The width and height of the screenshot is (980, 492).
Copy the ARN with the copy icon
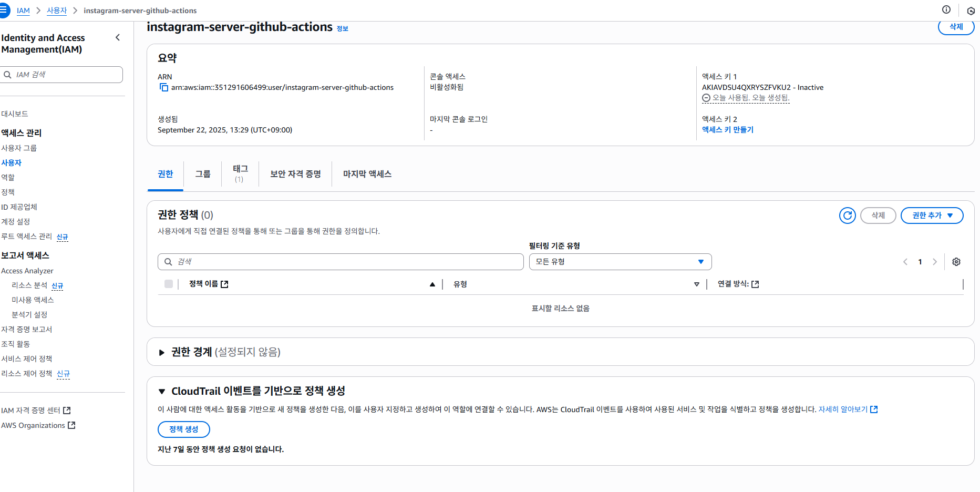point(163,87)
